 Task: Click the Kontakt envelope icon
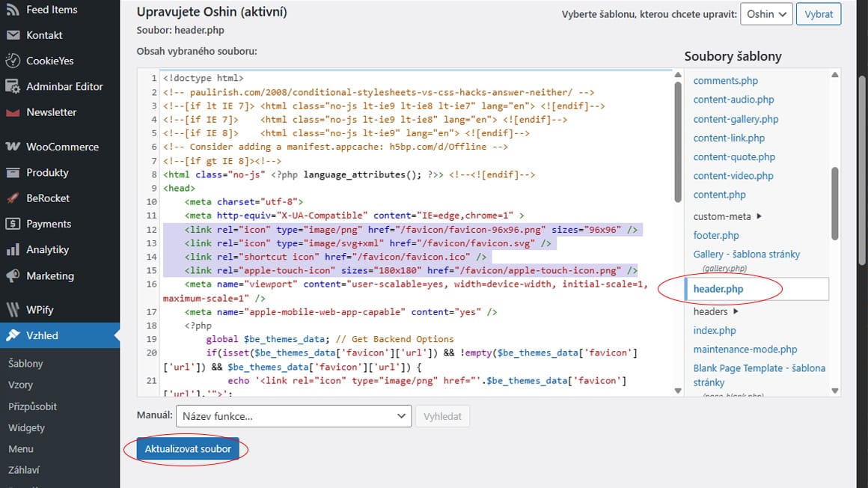pyautogui.click(x=13, y=35)
